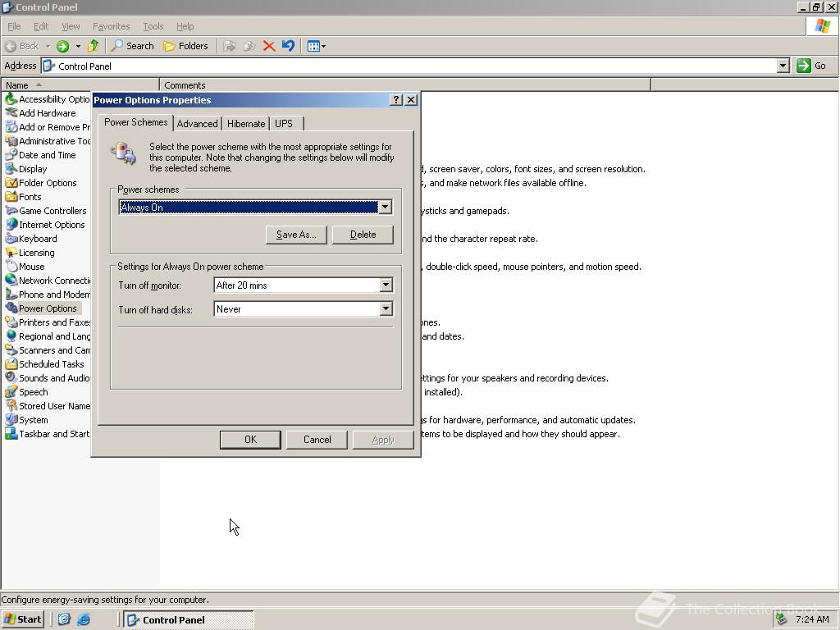Click the red Delete X toolbar icon
The height and width of the screenshot is (630, 840).
(x=269, y=46)
